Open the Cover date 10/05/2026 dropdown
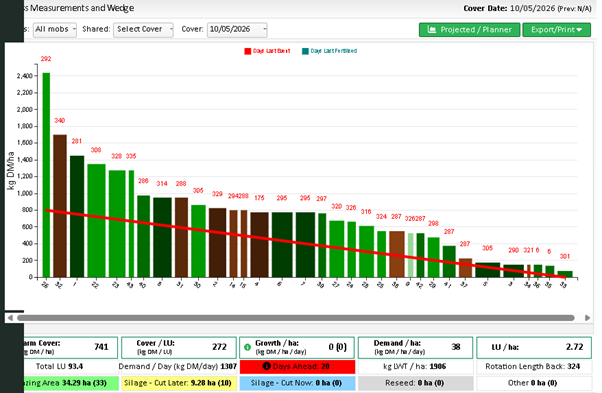602x393 pixels. 237,29
